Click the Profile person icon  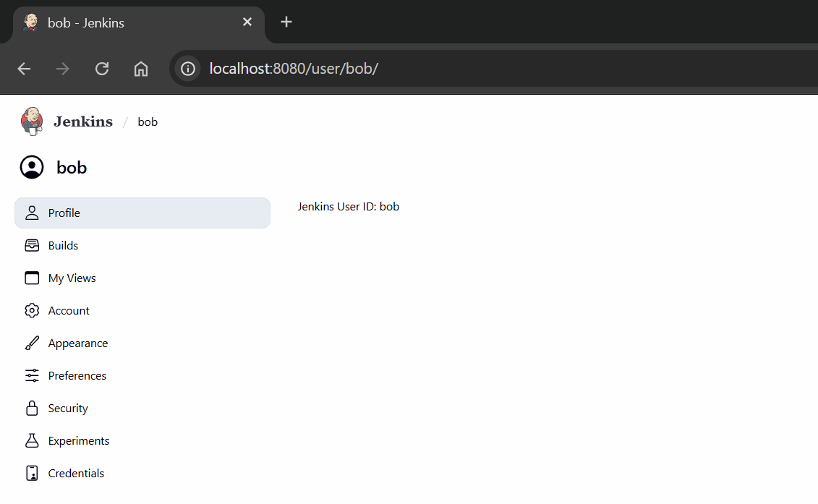(x=32, y=213)
